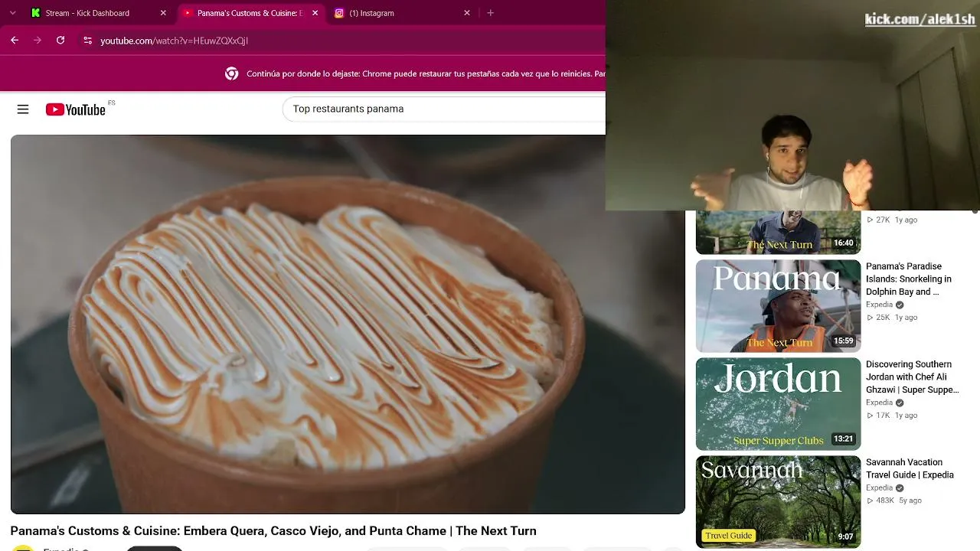Image resolution: width=980 pixels, height=551 pixels.
Task: Open the Jordan Super Supper Clubs thumbnail
Action: pyautogui.click(x=778, y=404)
